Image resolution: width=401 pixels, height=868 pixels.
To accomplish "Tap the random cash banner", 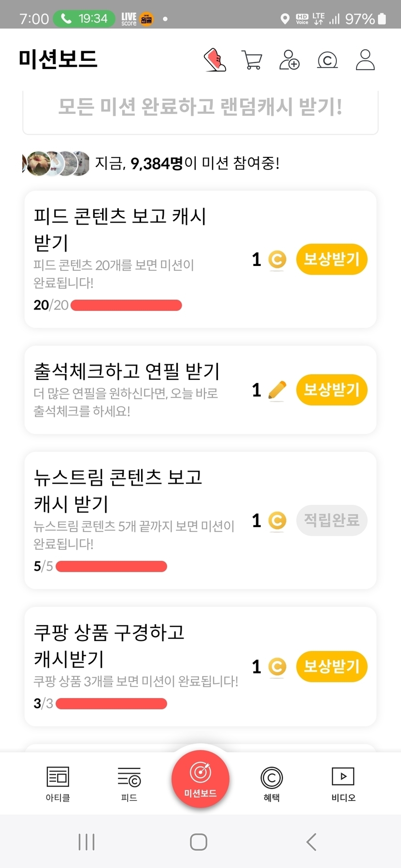I will [200, 107].
